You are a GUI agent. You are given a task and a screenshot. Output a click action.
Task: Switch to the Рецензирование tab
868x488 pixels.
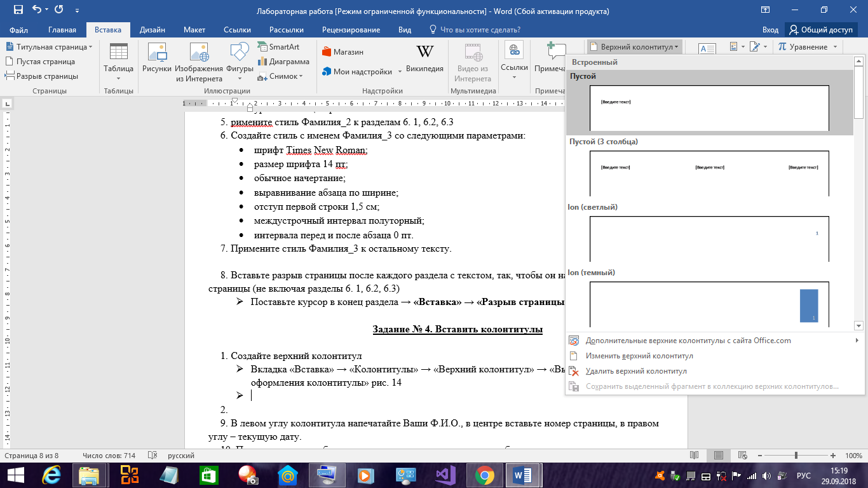tap(351, 30)
